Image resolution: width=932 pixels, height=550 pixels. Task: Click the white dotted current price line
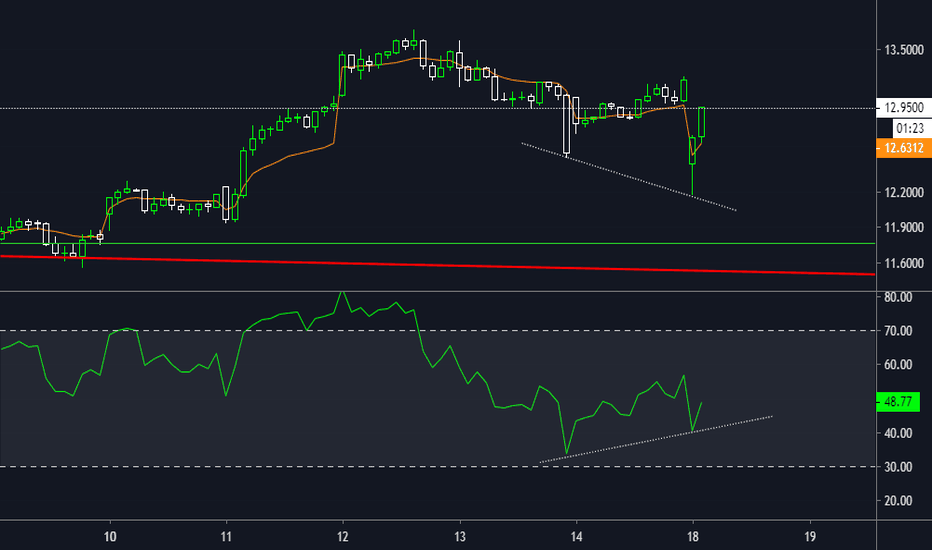[437, 108]
